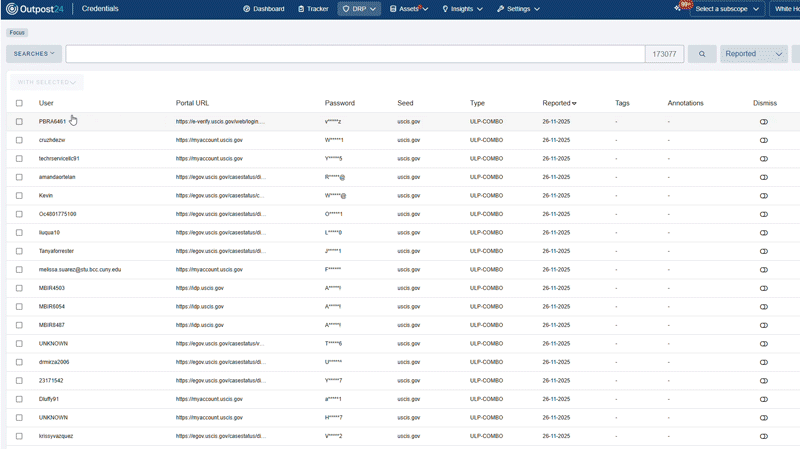Tick the checkbox for liuqua10
The height and width of the screenshot is (449, 800).
(19, 232)
